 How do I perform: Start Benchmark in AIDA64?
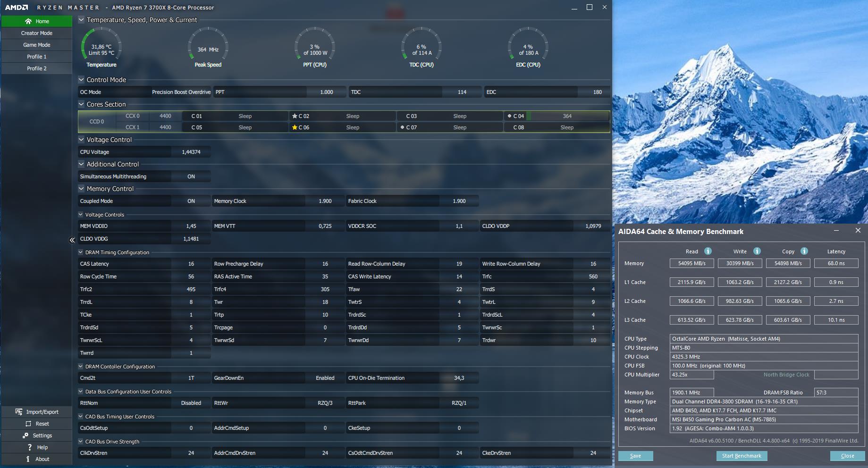tap(742, 456)
